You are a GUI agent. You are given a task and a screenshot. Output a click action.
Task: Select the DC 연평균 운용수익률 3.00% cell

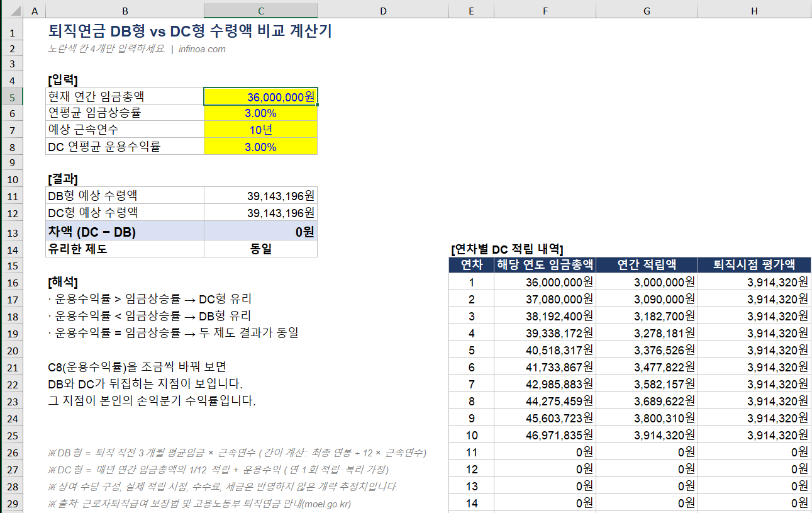[260, 147]
